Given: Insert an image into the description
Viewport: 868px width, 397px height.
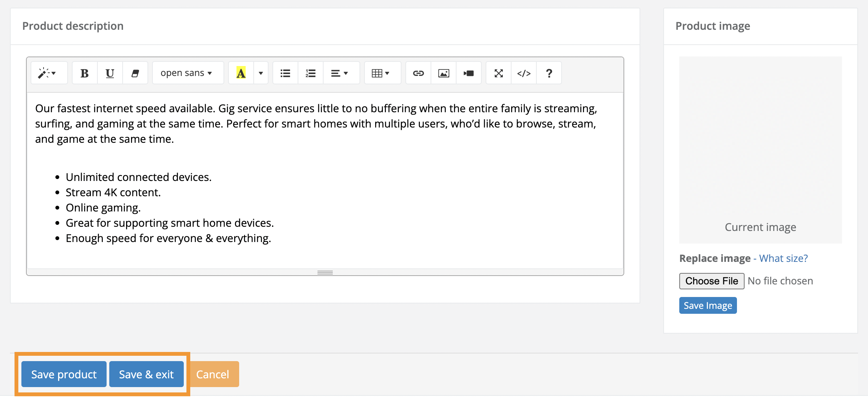Looking at the screenshot, I should tap(444, 73).
